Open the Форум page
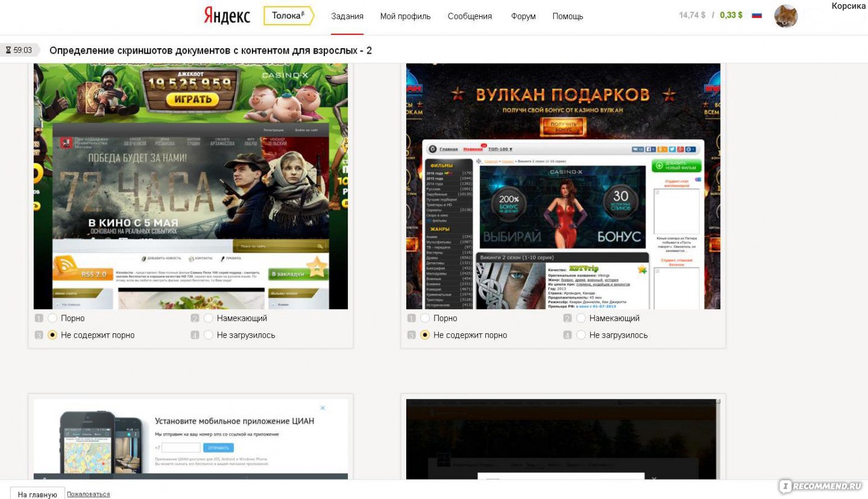The height and width of the screenshot is (499, 868). point(523,16)
